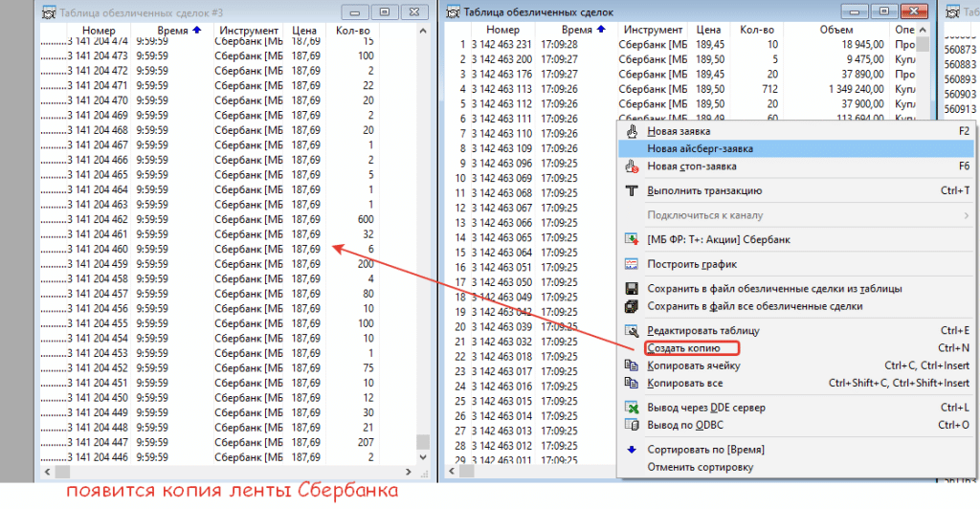Click the 'Инструмент' column header in the right table

[651, 32]
